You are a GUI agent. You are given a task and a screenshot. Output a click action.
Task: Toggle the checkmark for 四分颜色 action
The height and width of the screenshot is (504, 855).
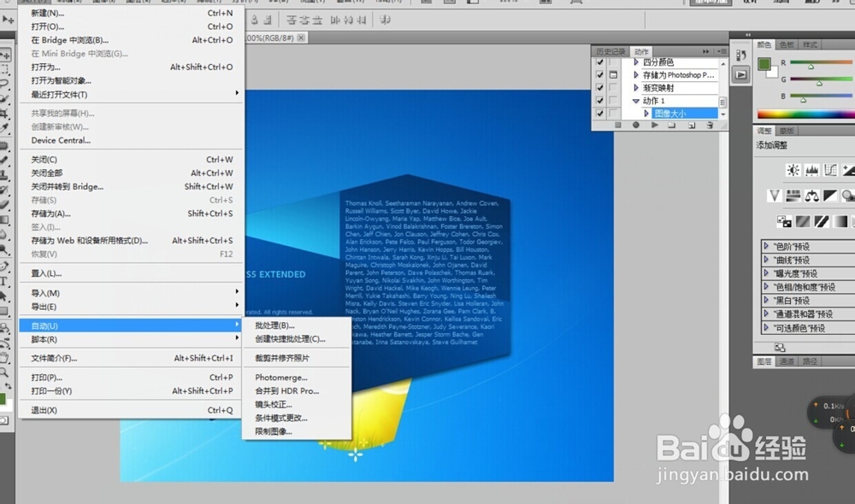(600, 62)
